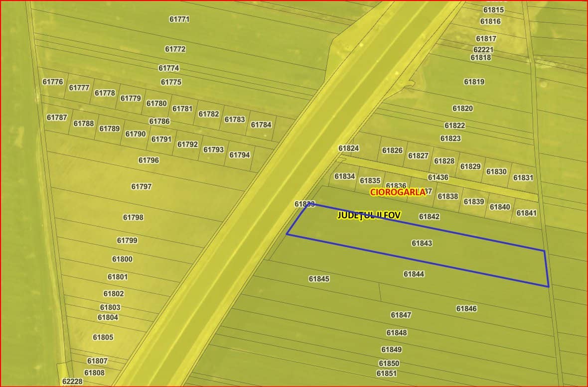Click the 61436 parcel label
The width and height of the screenshot is (588, 387).
click(x=438, y=177)
